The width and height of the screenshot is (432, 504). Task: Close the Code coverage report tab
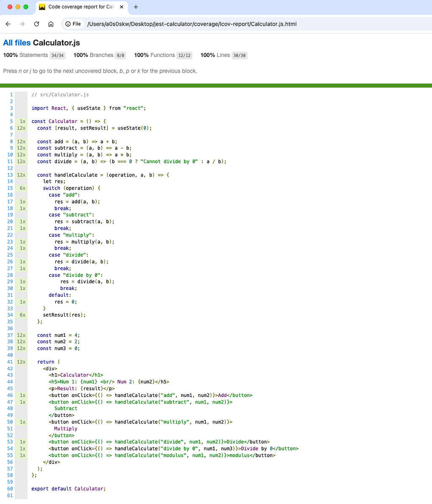click(121, 7)
